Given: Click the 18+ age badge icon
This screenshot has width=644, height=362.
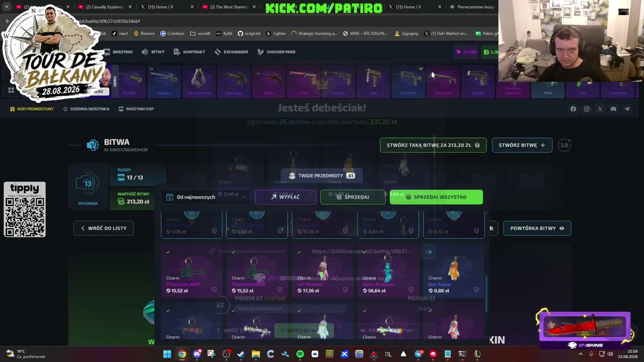Looking at the screenshot, I should pos(565,145).
